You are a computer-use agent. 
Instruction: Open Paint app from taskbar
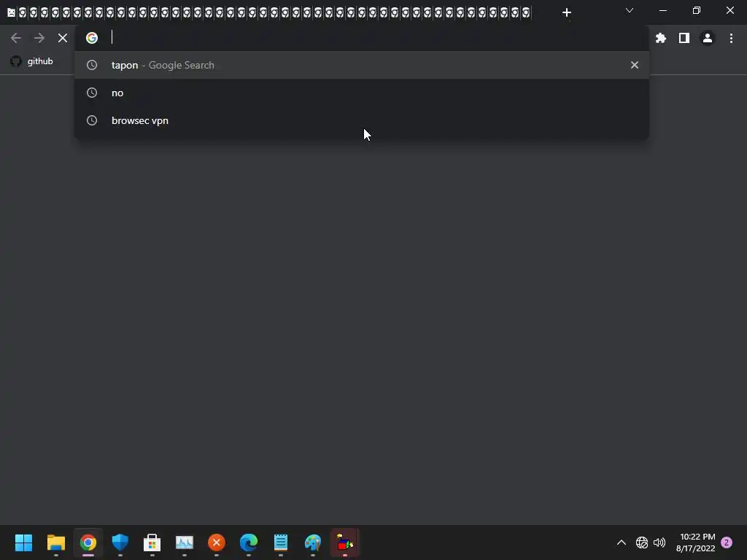313,542
